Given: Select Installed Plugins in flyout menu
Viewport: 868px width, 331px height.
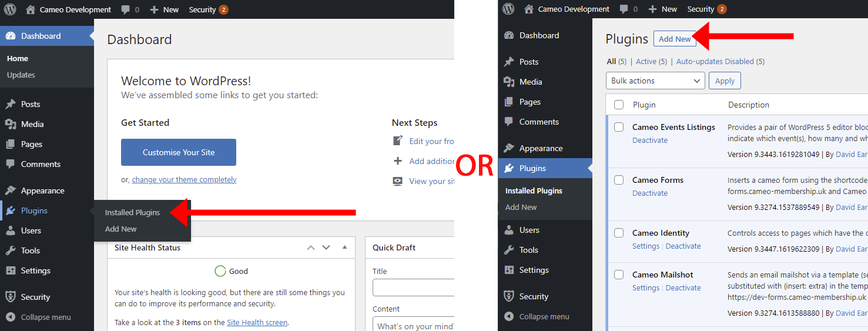Looking at the screenshot, I should [132, 212].
